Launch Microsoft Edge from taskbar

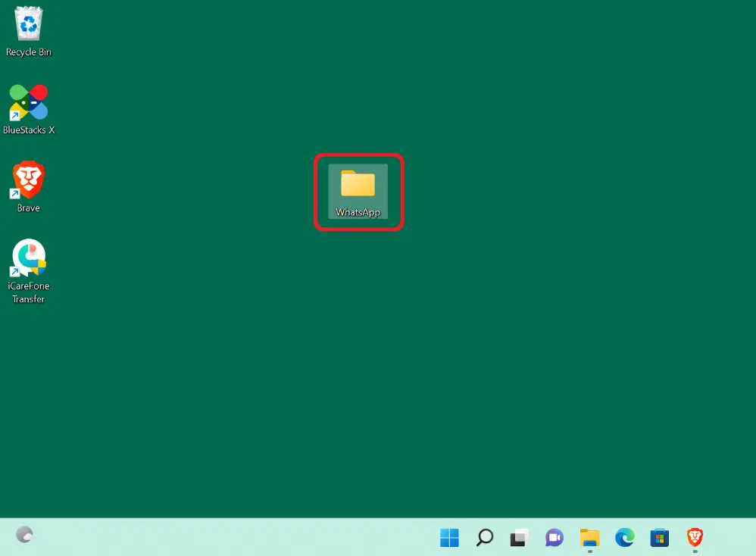624,538
